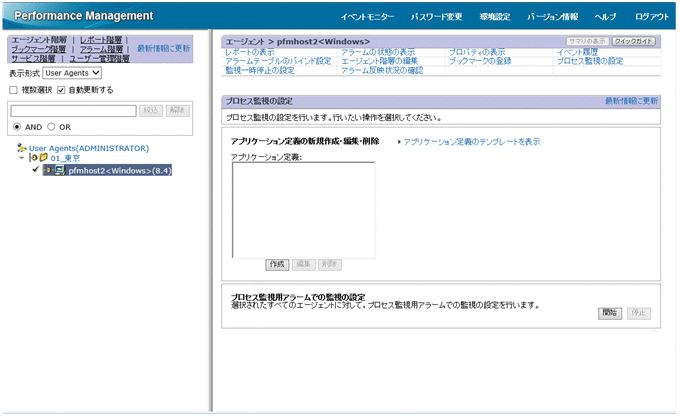
Task: Click the User Agents root tree icon
Action: [21, 148]
